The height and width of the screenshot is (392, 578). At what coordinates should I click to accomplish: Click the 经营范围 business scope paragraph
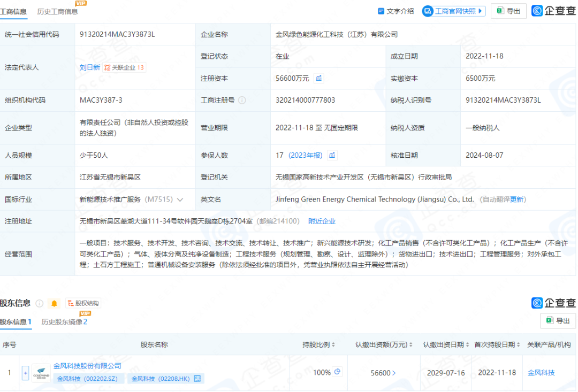324,254
